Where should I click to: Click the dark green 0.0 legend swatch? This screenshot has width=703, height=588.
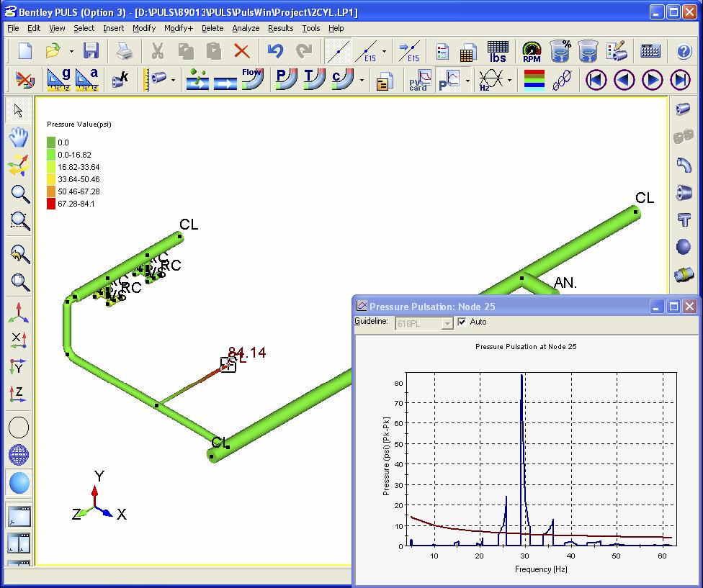click(51, 143)
